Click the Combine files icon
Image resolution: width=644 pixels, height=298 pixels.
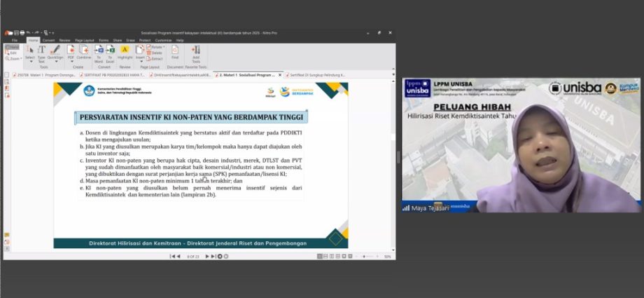[x=83, y=52]
